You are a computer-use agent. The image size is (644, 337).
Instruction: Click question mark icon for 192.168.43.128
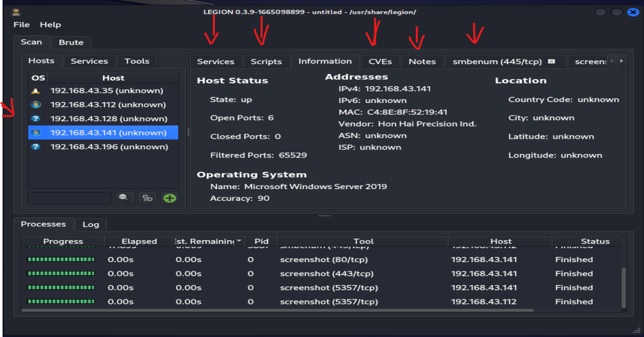click(36, 119)
